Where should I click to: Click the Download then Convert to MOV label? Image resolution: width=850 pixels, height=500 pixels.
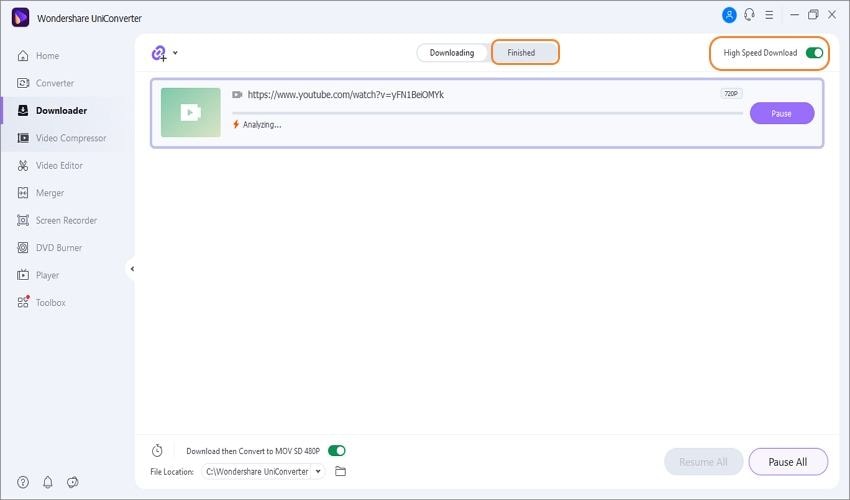(x=253, y=451)
